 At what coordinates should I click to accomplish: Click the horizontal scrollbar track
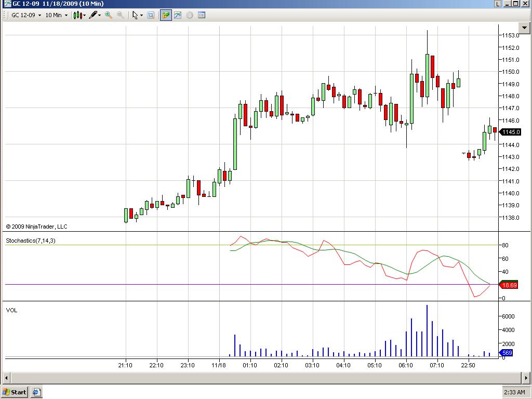tap(267, 377)
